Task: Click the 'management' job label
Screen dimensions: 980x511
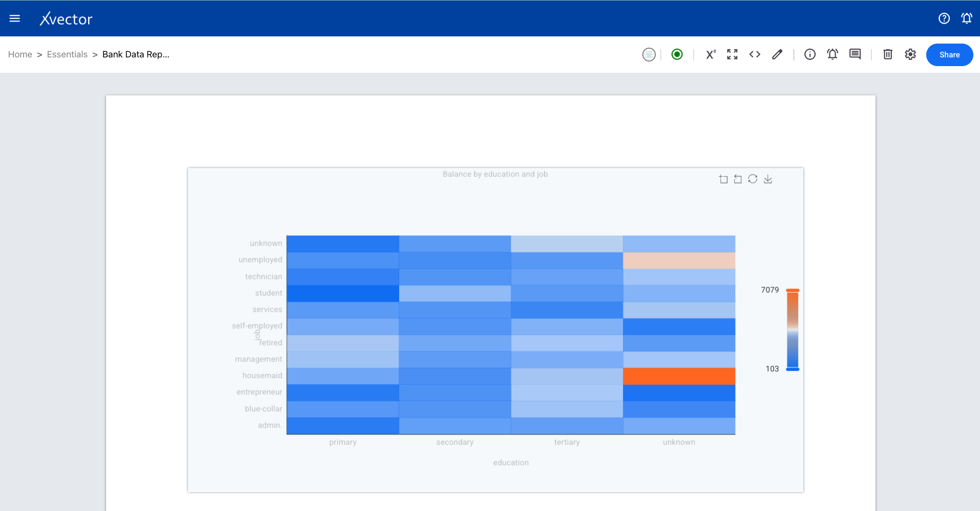Action: [x=259, y=359]
